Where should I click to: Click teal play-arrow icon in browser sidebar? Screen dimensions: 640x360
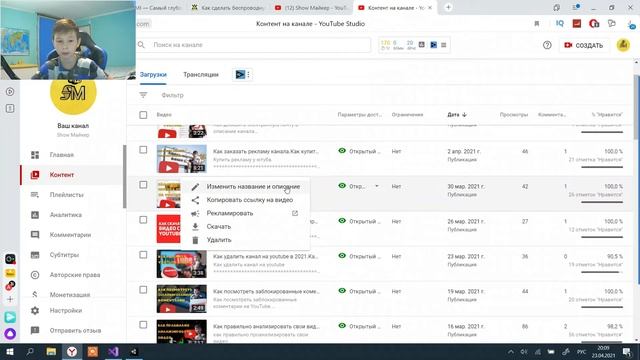[x=10, y=317]
